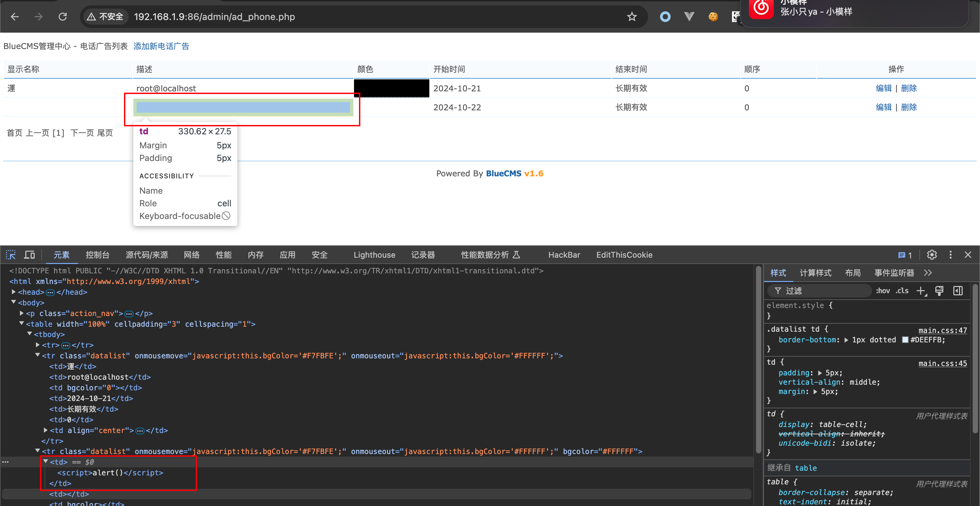
Task: Open the blue circle browser extension
Action: [665, 17]
